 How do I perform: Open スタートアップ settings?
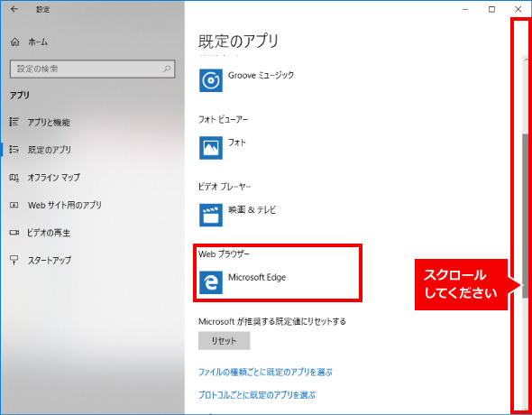(50, 260)
